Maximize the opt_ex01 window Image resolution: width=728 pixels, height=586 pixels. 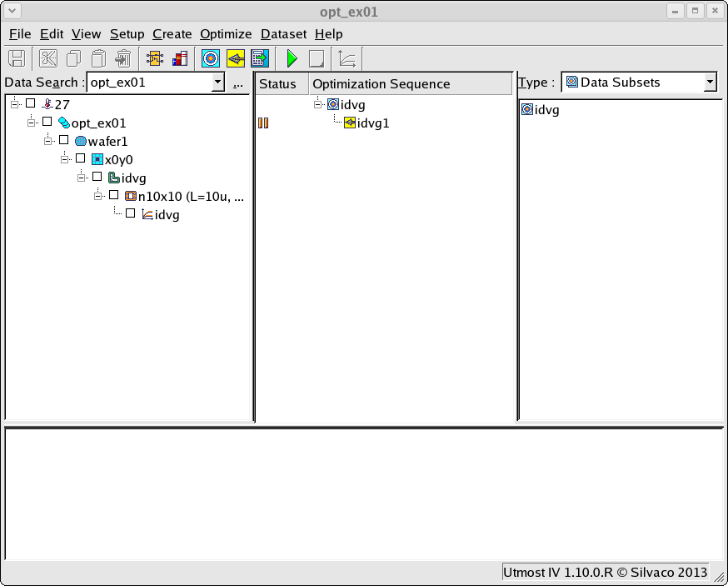[695, 11]
